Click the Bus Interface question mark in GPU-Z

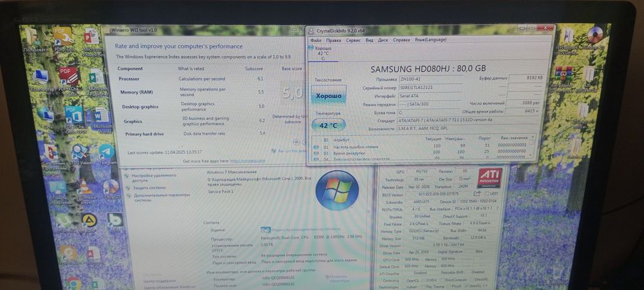point(497,209)
